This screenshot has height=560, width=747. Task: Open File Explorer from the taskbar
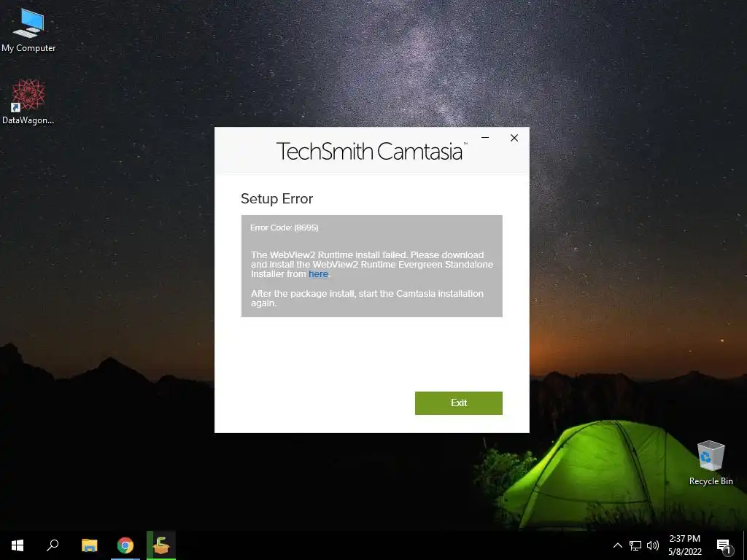(89, 545)
